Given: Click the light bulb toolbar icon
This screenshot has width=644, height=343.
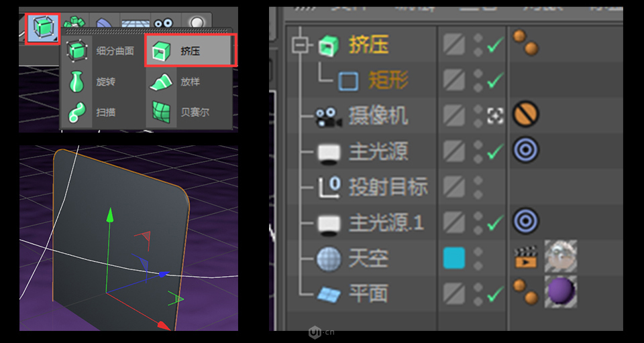Looking at the screenshot, I should (197, 23).
